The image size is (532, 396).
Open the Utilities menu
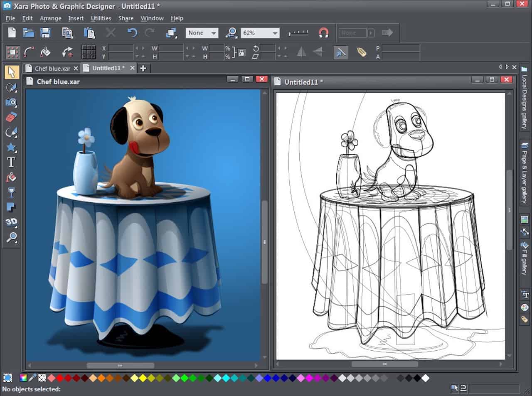(x=101, y=18)
